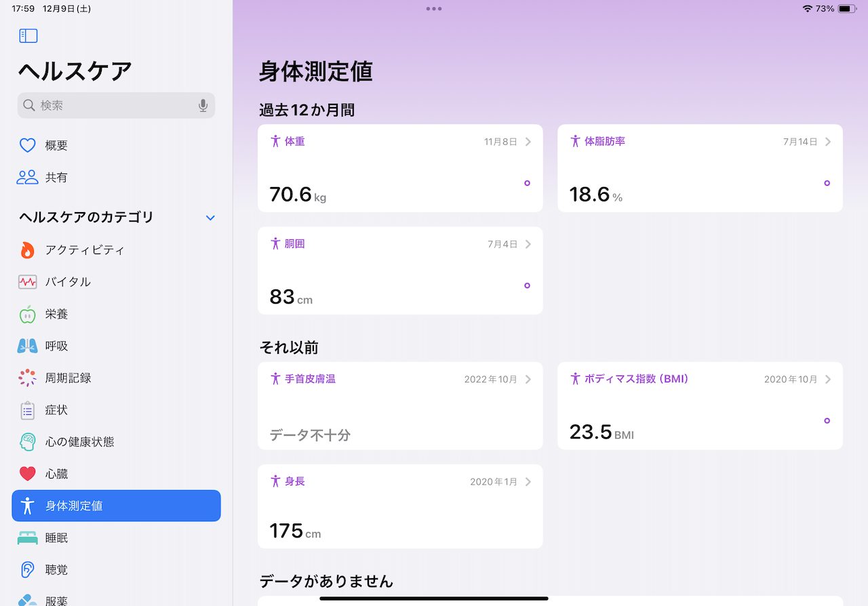The height and width of the screenshot is (606, 868).
Task: Click the 体重 card figure icon
Action: pos(275,142)
